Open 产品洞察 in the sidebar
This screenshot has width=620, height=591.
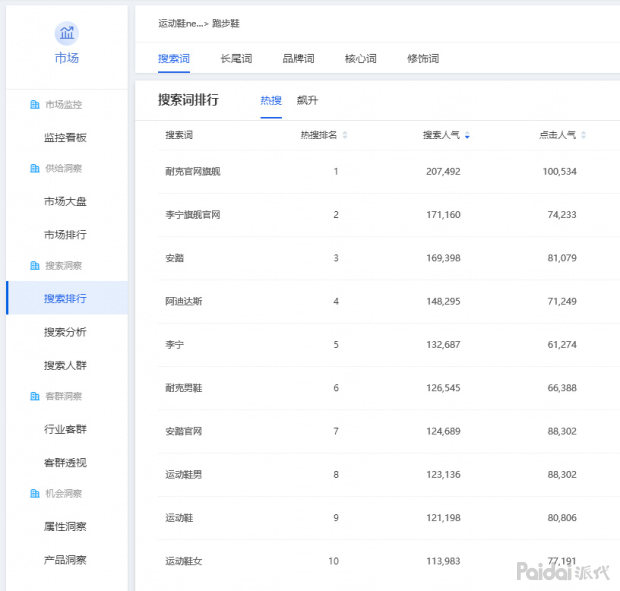click(x=65, y=560)
